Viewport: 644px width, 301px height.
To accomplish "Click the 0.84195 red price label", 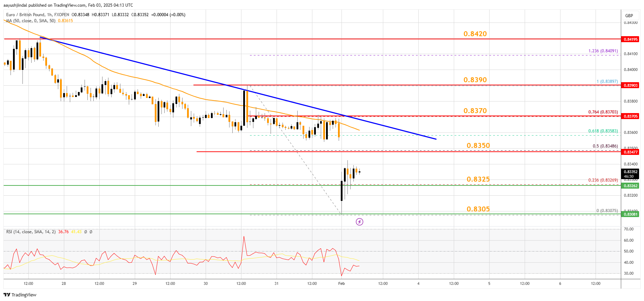I will [630, 39].
